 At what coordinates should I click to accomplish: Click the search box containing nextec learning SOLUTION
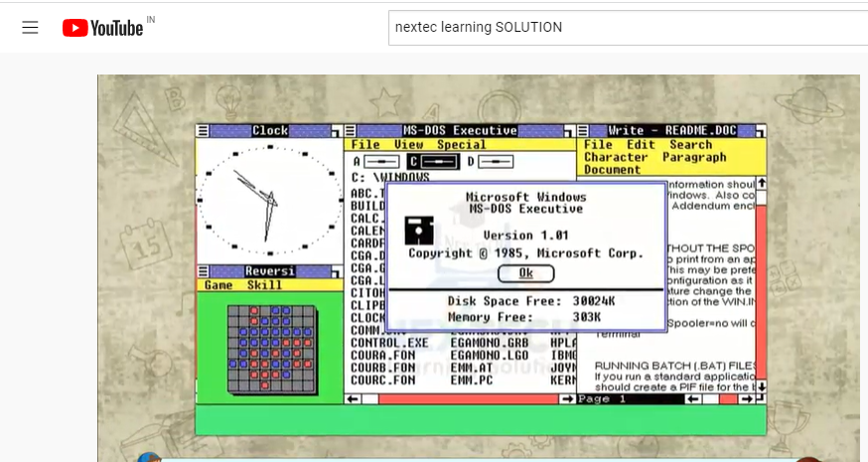[628, 27]
